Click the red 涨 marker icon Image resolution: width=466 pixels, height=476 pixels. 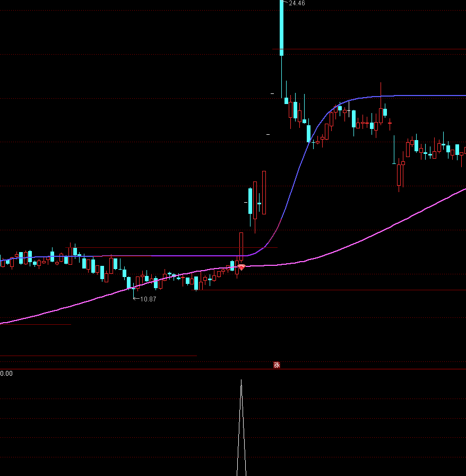(x=277, y=365)
